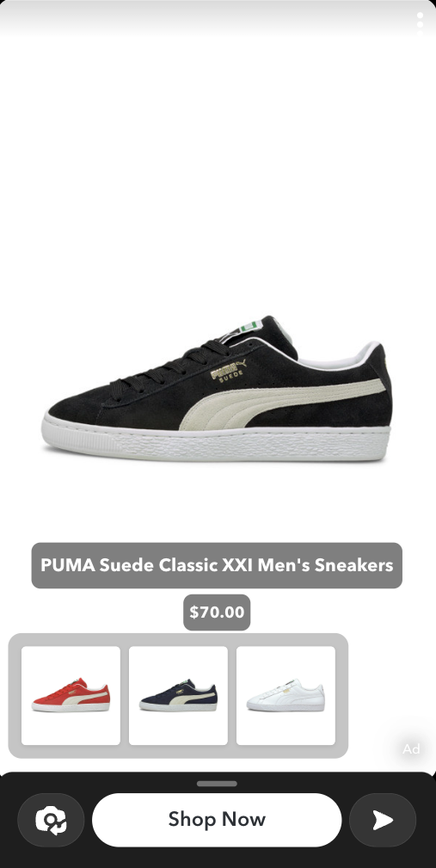Image resolution: width=436 pixels, height=868 pixels.
Task: Tap the camera reply icon
Action: tap(51, 820)
